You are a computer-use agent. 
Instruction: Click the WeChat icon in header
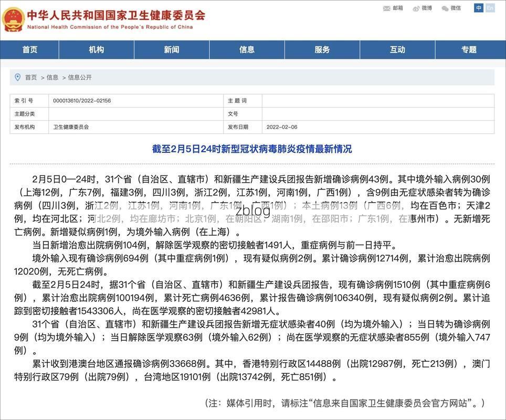[x=445, y=8]
